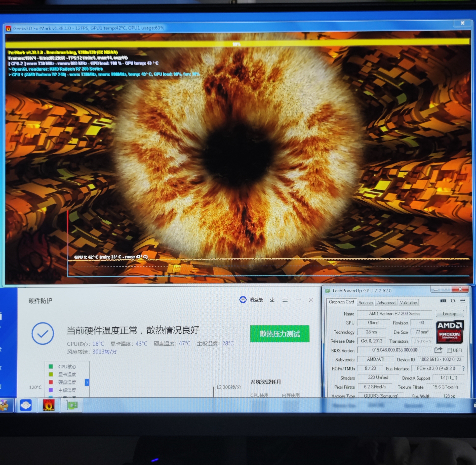This screenshot has height=465, width=476.
Task: Close the FurMark benchmark window
Action: point(462,23)
